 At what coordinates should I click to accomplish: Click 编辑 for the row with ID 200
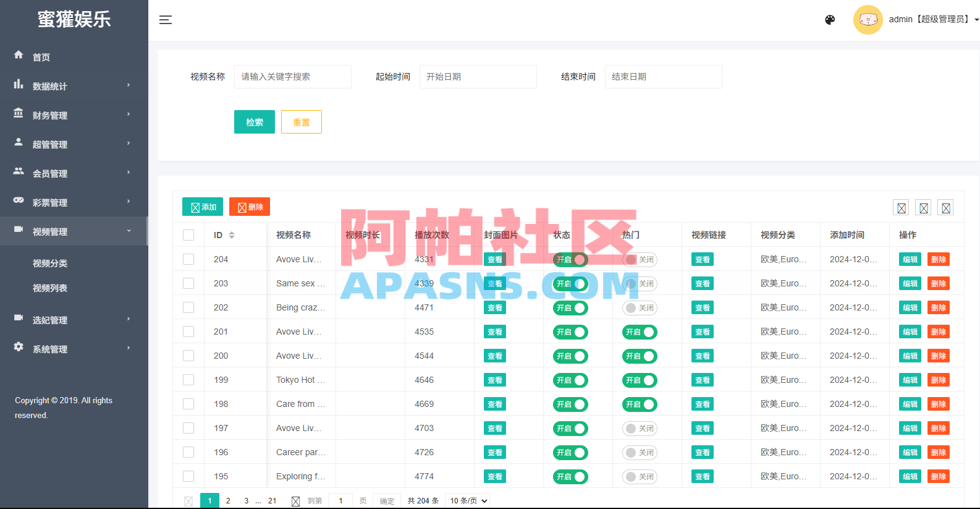click(910, 356)
